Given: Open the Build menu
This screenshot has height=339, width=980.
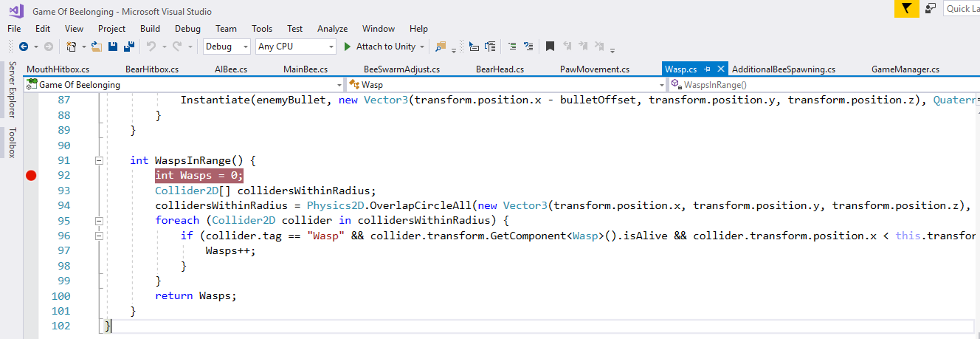Looking at the screenshot, I should tap(150, 29).
